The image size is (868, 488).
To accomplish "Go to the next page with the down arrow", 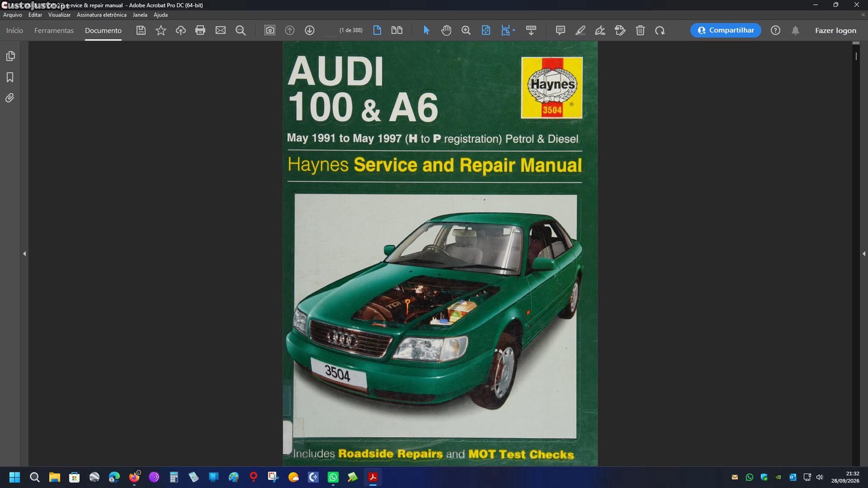I will pyautogui.click(x=310, y=30).
